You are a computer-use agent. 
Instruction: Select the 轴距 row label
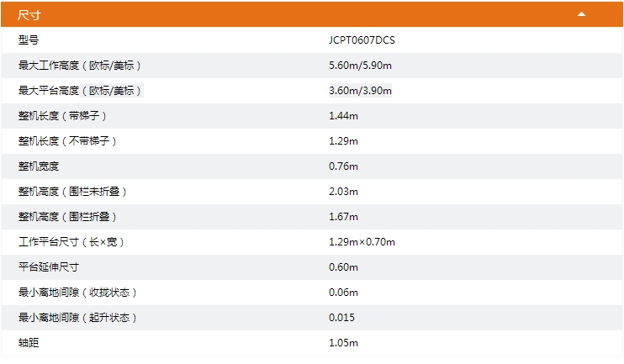click(29, 342)
